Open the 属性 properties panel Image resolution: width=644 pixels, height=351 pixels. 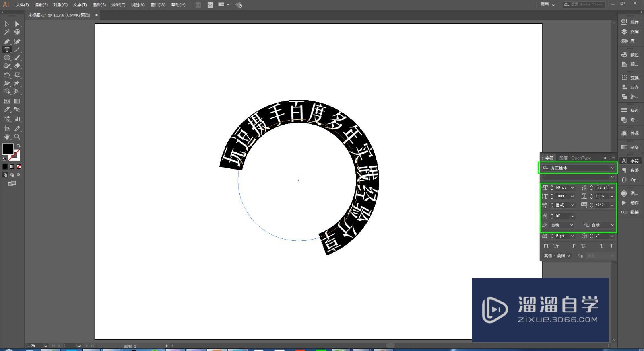click(630, 22)
